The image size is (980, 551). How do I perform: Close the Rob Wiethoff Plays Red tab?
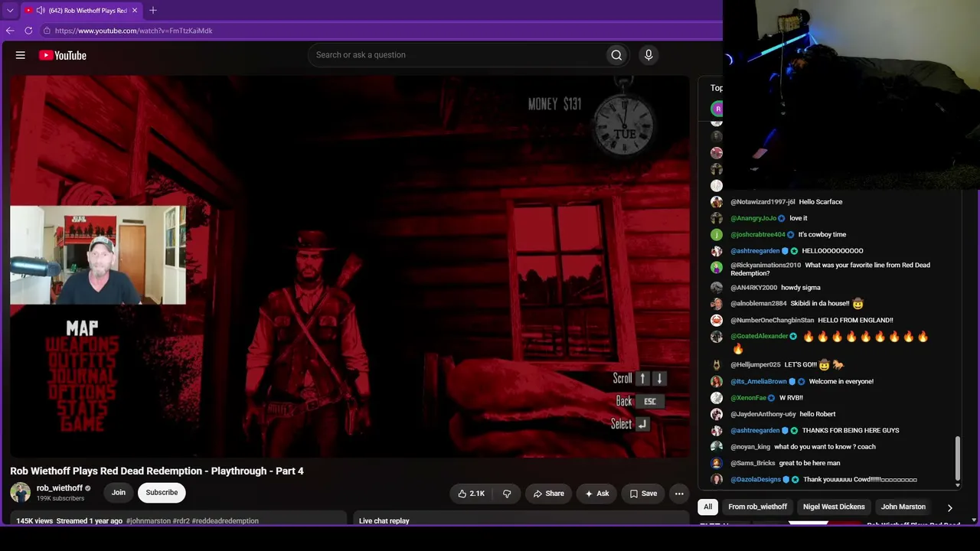tap(135, 11)
